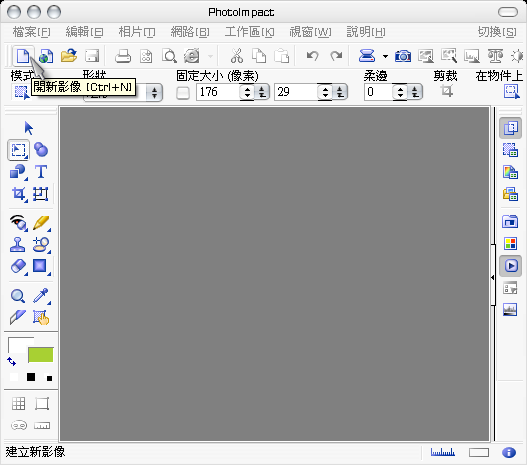Click the camera capture toolbar icon
This screenshot has width=527, height=465.
click(x=403, y=56)
